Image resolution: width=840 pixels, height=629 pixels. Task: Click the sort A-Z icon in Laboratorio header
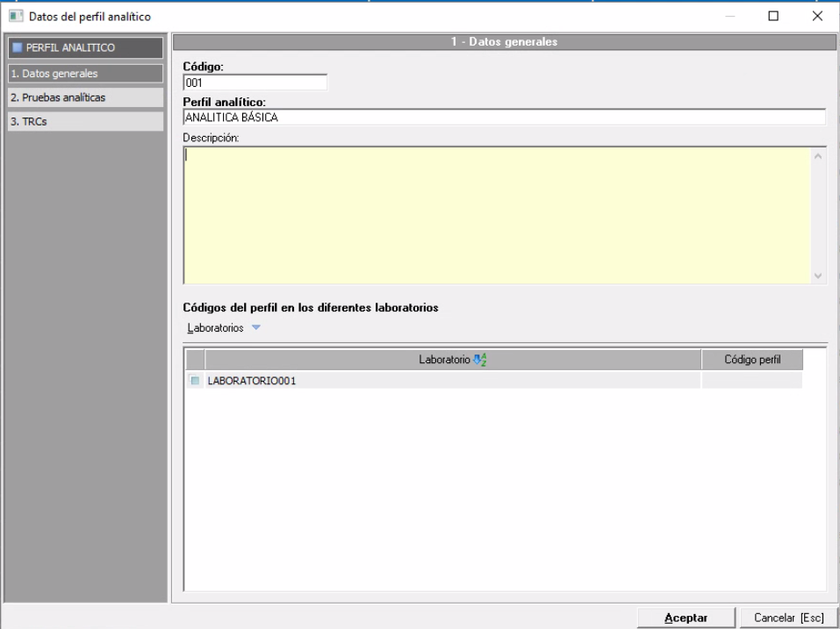[478, 358]
